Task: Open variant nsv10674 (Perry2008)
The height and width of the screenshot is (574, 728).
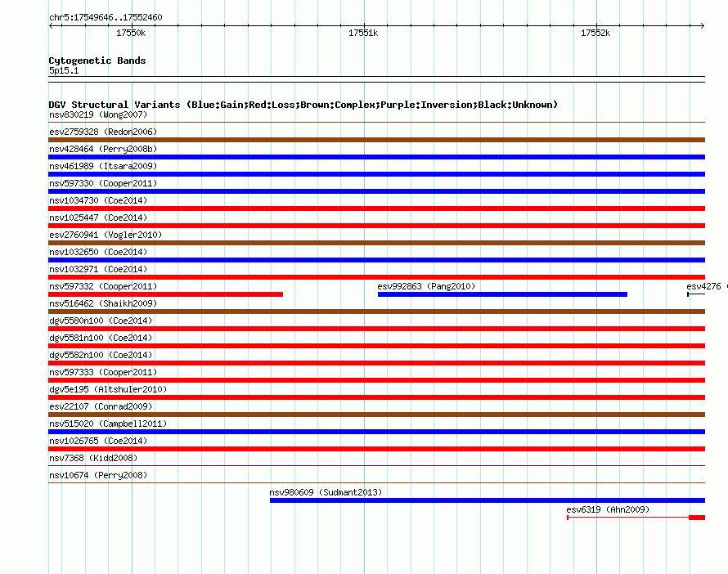Action: pos(98,475)
